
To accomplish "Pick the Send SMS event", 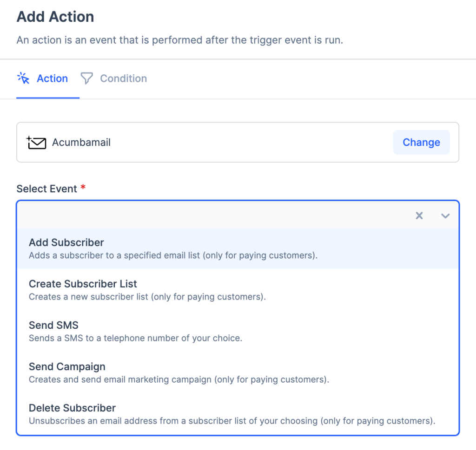I will 53,325.
